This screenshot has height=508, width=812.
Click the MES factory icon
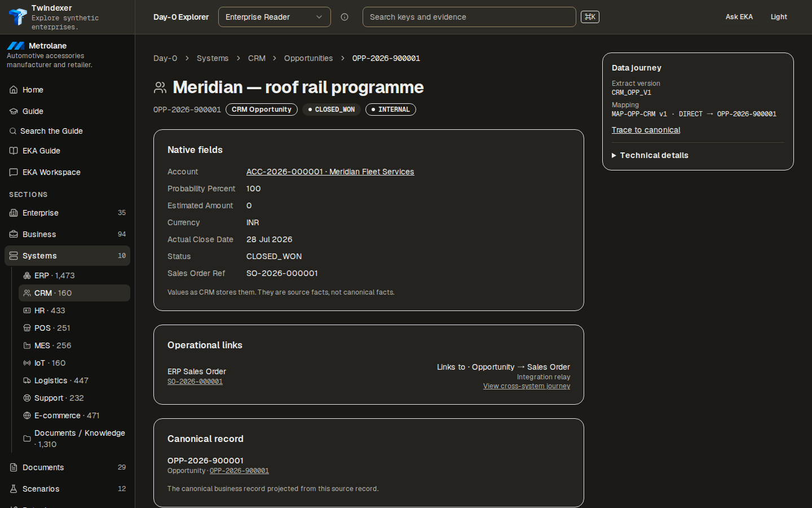[27, 345]
